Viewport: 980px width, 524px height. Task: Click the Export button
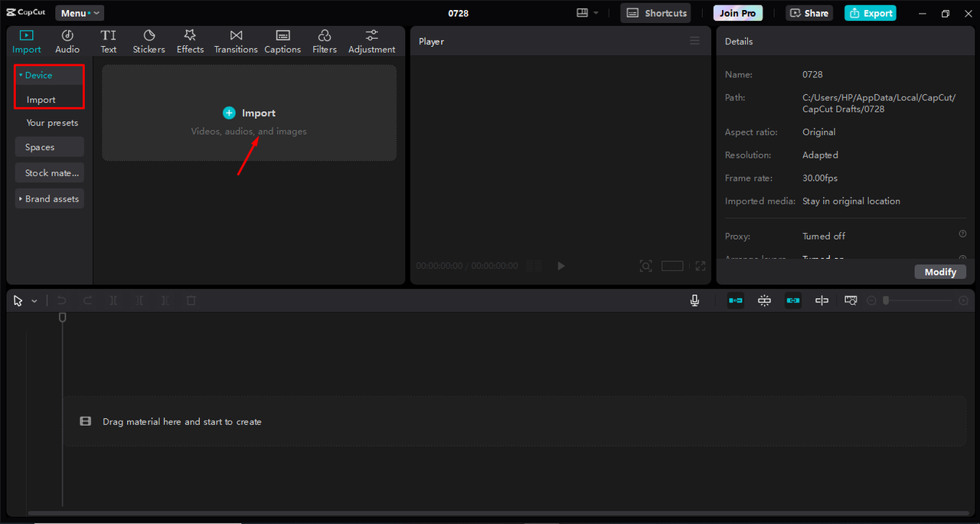coord(870,13)
